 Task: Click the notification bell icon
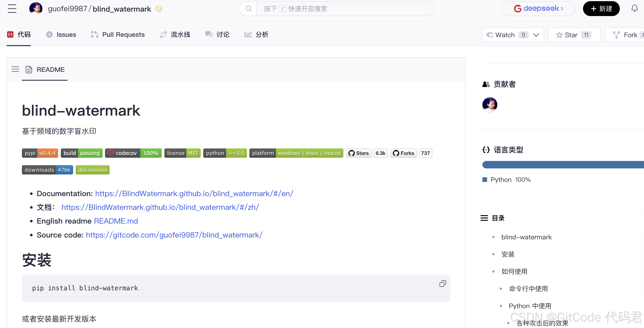[x=634, y=9]
